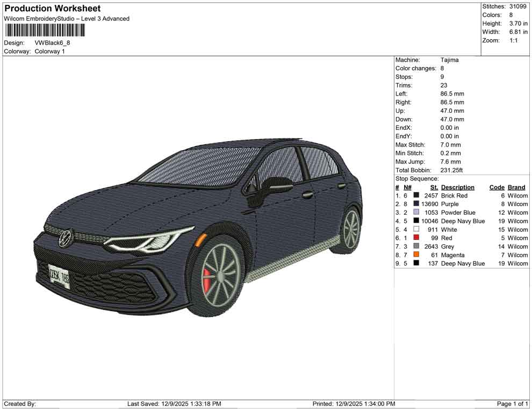This screenshot has height=409, width=532.
Task: Click the Stitches count value 31099
Action: [519, 6]
